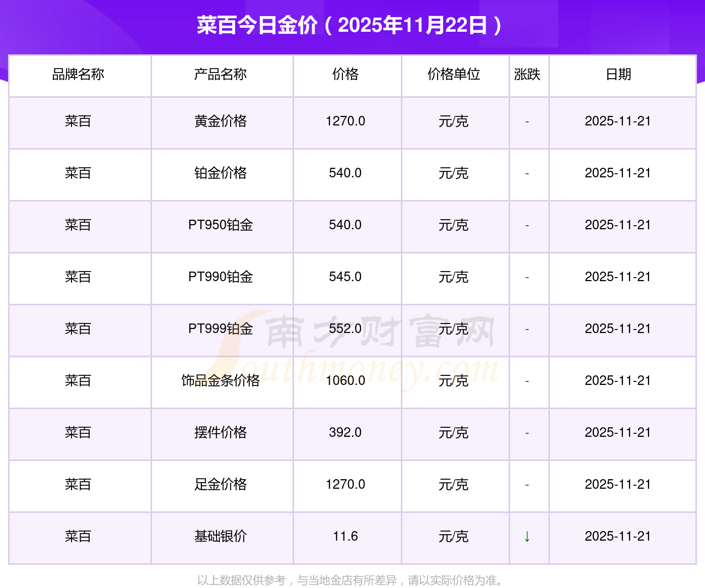Click date 2025-11-21 in the 基础银价 row

pos(618,537)
